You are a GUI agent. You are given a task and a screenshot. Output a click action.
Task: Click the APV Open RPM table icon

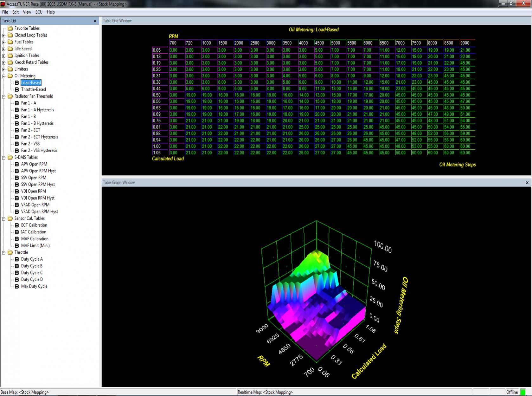[x=17, y=164]
